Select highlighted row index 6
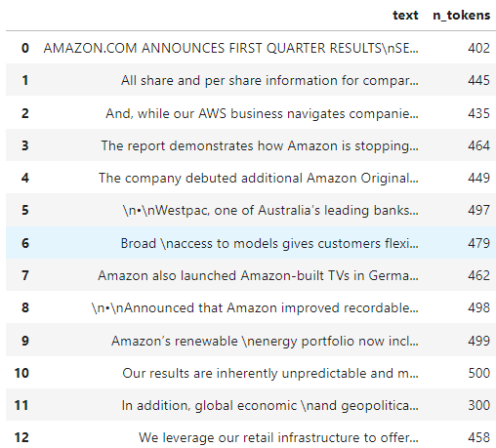The width and height of the screenshot is (496, 448). point(25,243)
